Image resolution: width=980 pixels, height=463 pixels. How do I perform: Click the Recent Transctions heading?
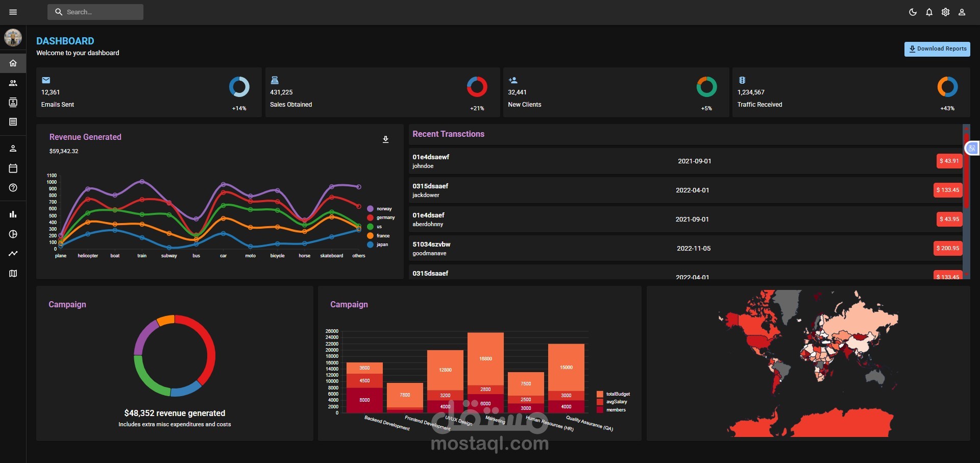448,134
